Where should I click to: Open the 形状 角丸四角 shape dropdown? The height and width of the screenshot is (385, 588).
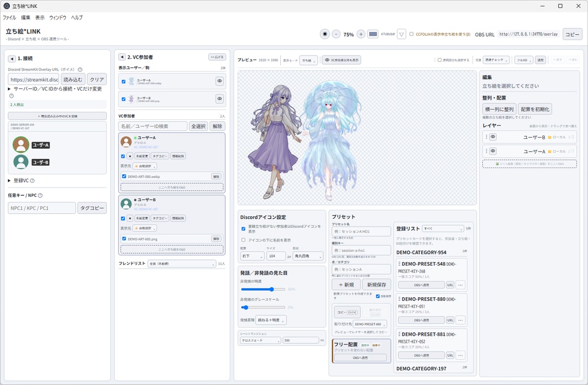[x=308, y=256]
